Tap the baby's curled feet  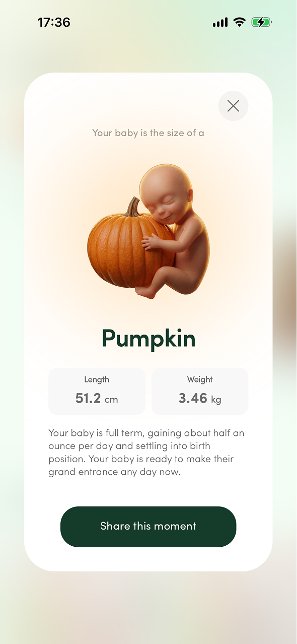pos(146,291)
